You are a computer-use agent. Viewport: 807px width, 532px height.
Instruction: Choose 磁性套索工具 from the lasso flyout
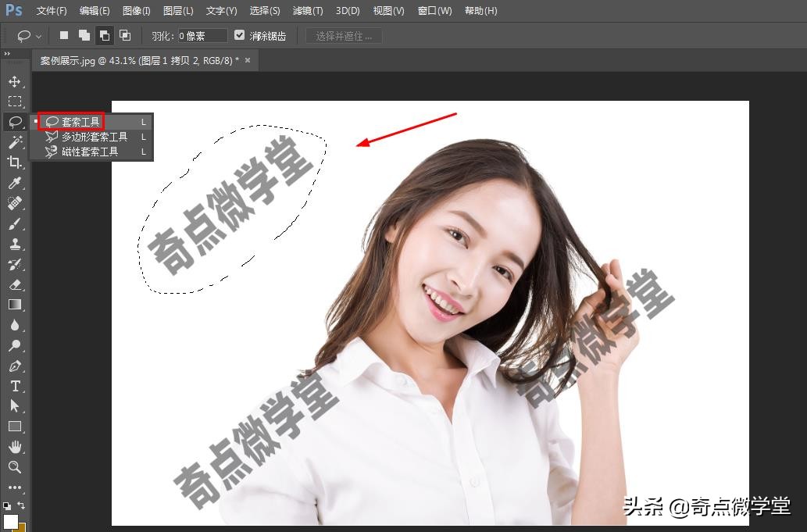88,151
